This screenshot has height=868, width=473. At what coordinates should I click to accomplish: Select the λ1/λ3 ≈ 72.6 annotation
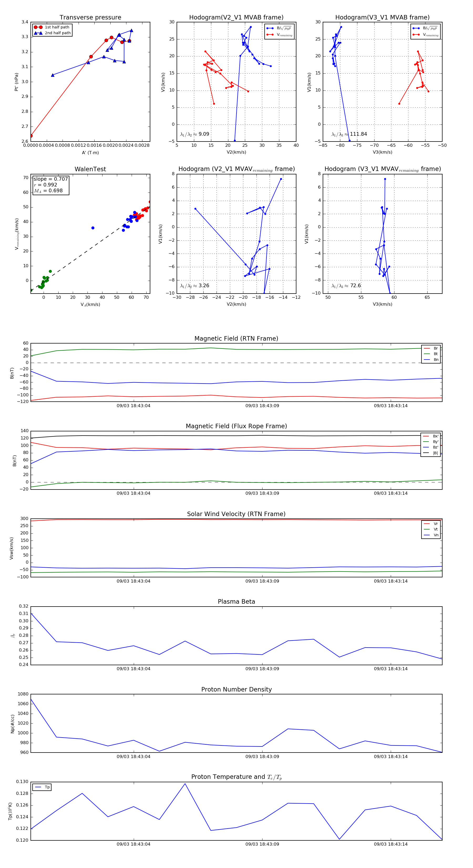coord(346,286)
